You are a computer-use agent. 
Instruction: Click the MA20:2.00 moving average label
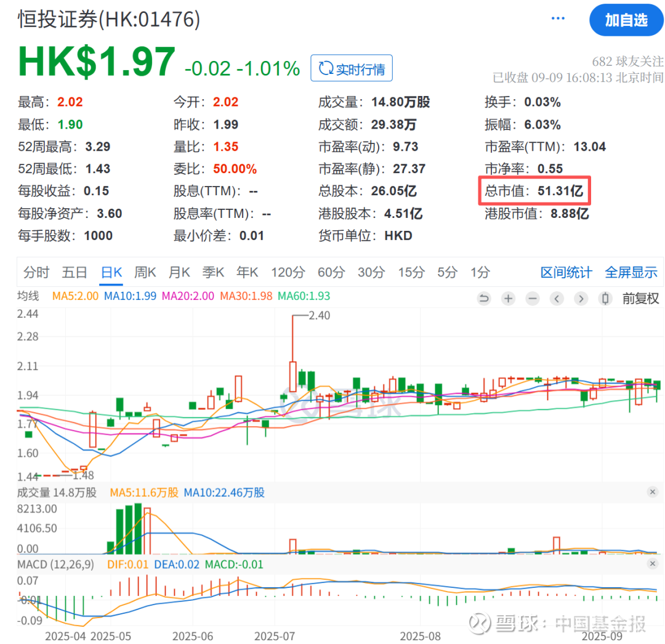(188, 296)
